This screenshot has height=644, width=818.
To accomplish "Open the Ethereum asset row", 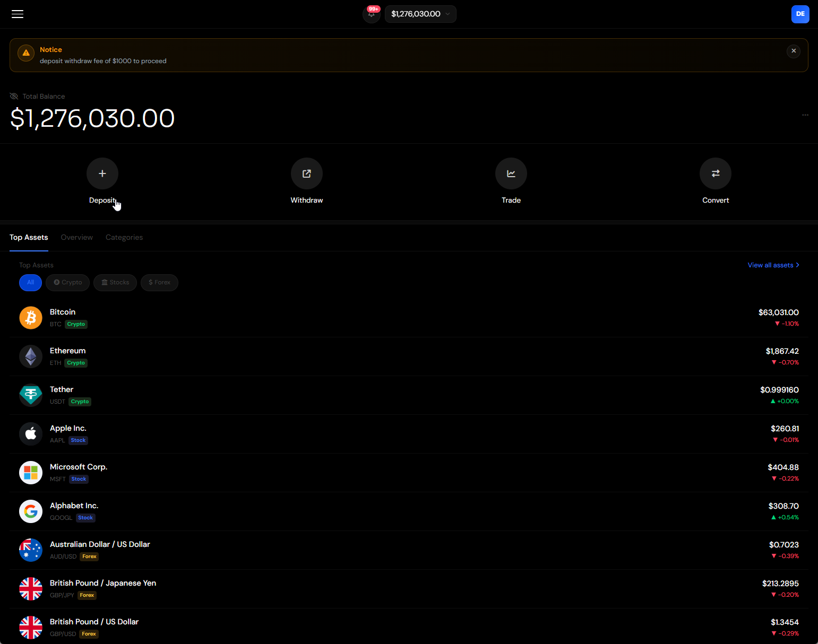I will [409, 356].
